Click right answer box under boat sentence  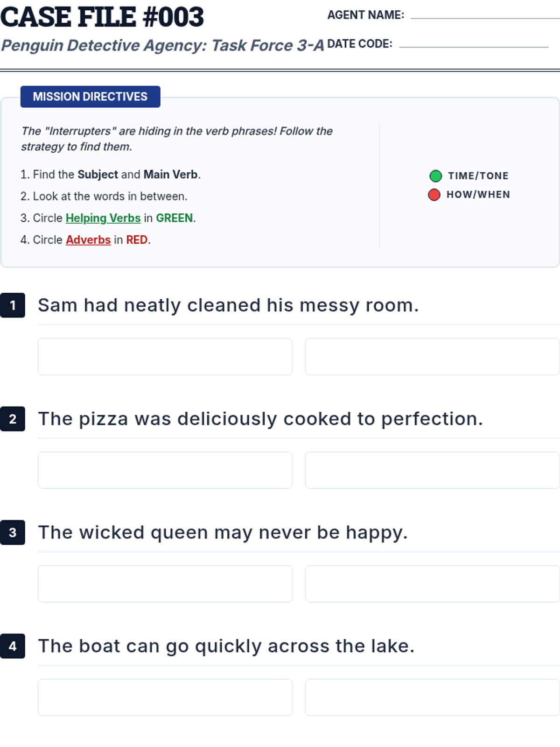pos(432,698)
